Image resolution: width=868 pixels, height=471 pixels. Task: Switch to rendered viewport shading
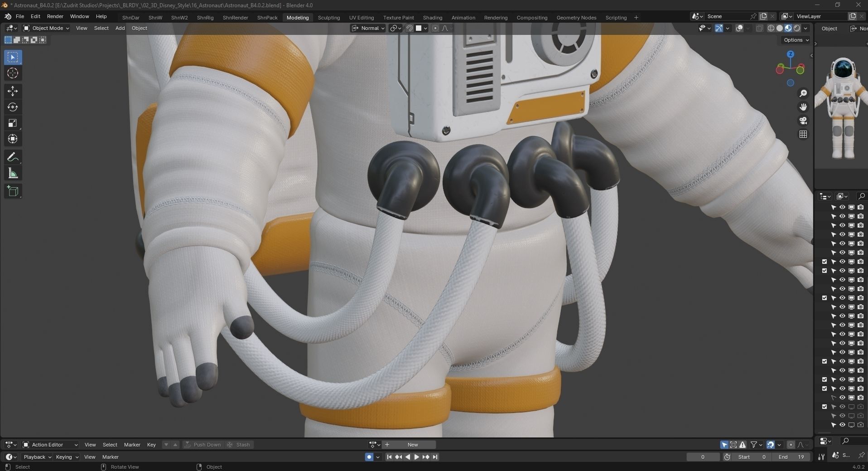(x=797, y=28)
